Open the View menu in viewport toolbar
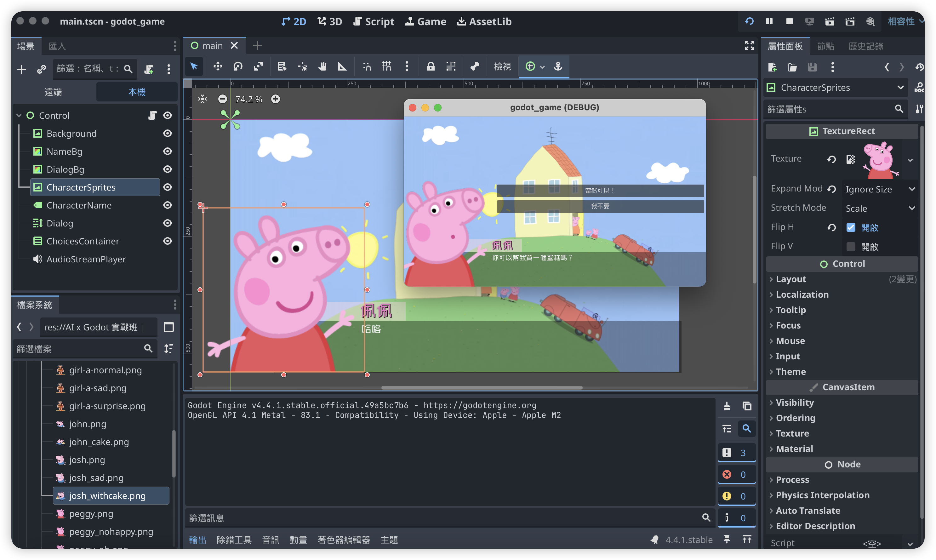 [502, 66]
